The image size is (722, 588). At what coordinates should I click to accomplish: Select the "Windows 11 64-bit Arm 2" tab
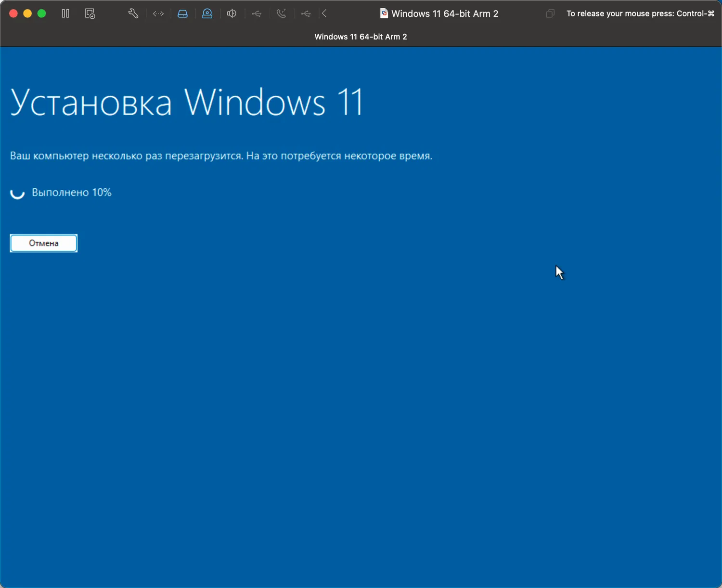pyautogui.click(x=361, y=37)
